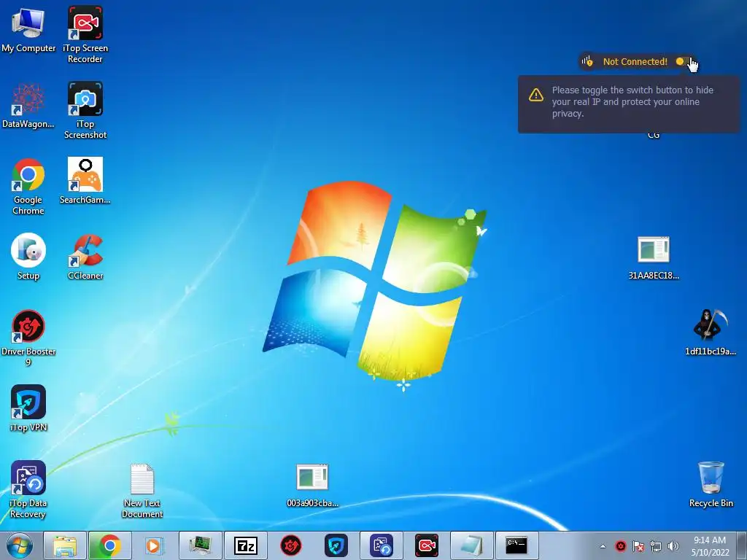Select the 003a903cba... file on the desktop
The height and width of the screenshot is (560, 747).
312,485
